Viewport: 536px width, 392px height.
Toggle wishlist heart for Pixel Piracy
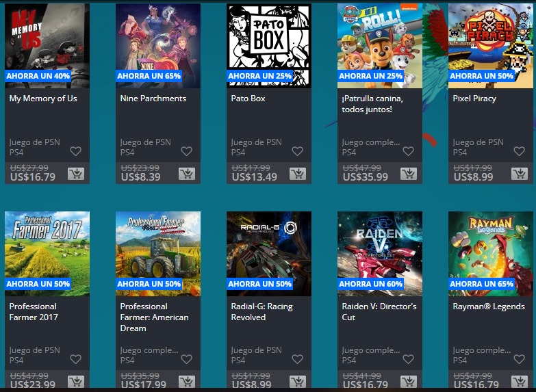520,151
